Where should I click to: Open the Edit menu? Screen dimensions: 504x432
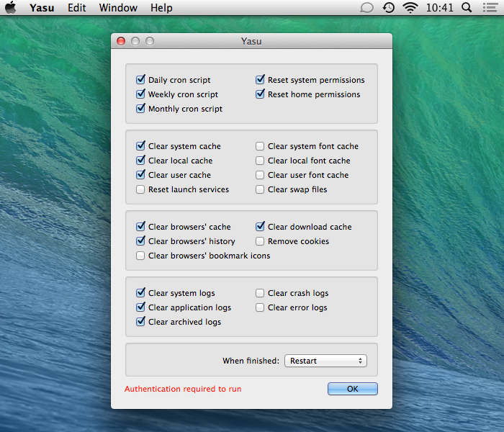point(76,7)
